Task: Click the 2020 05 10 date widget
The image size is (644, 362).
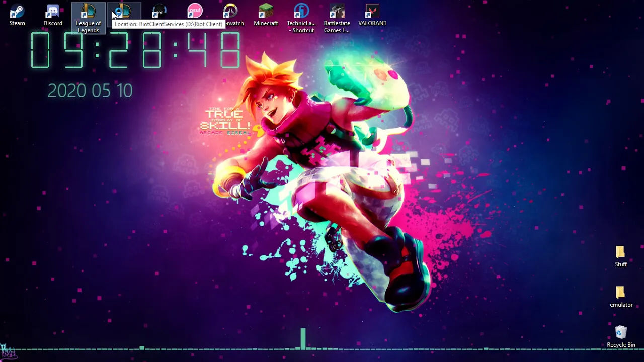Action: [90, 91]
